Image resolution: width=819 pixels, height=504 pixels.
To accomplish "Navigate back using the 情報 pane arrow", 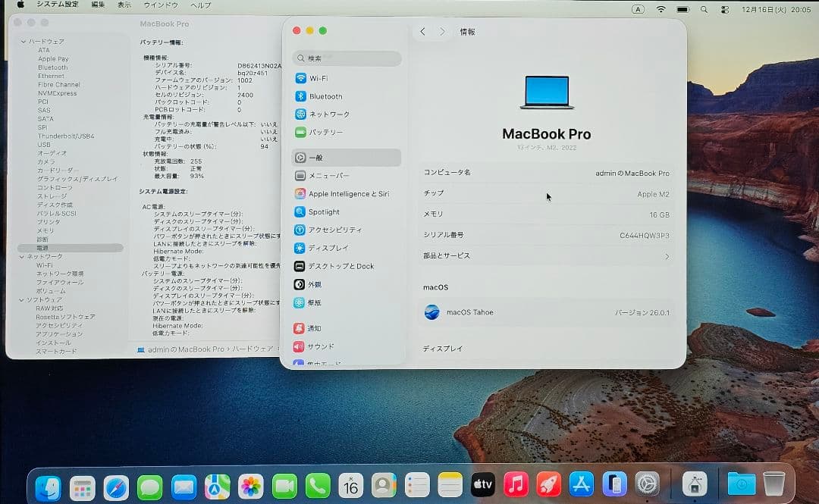I will (423, 31).
